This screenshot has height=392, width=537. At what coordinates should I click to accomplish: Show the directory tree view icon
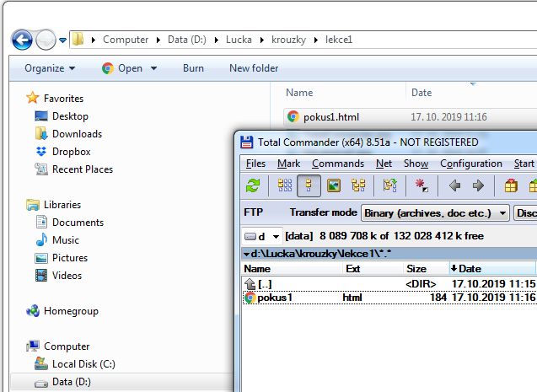[x=358, y=185]
